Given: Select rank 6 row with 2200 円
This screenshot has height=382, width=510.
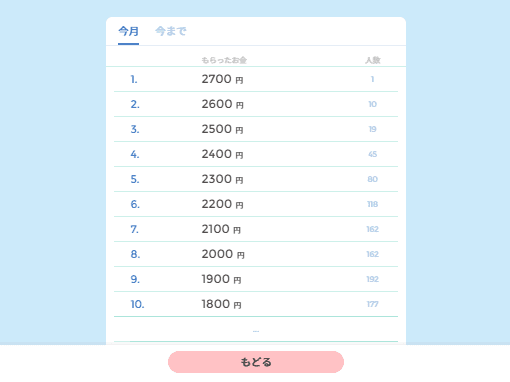Looking at the screenshot, I should coord(256,204).
